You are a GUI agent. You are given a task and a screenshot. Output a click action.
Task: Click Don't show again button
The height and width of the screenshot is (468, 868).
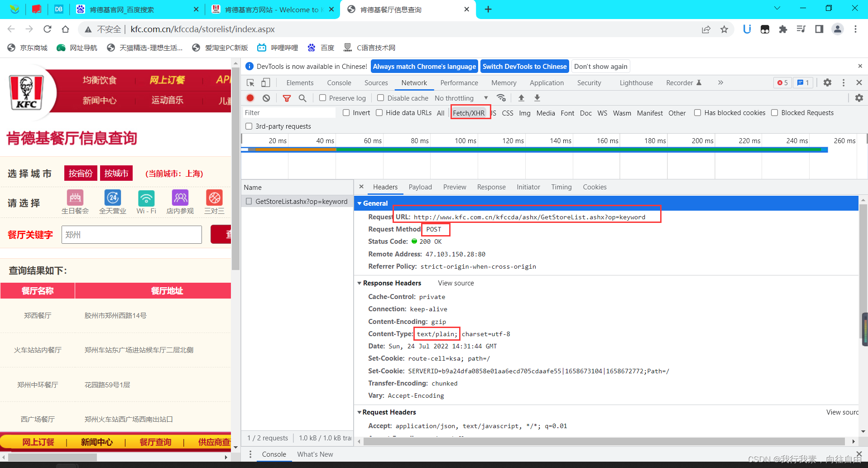pyautogui.click(x=601, y=66)
